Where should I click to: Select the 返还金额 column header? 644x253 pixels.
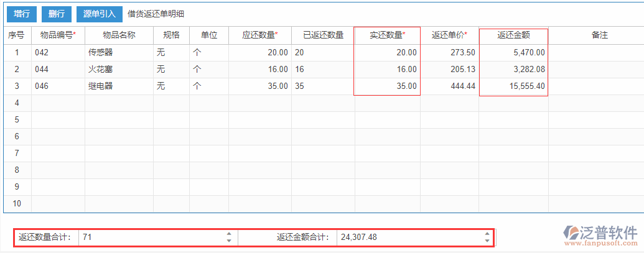point(513,35)
